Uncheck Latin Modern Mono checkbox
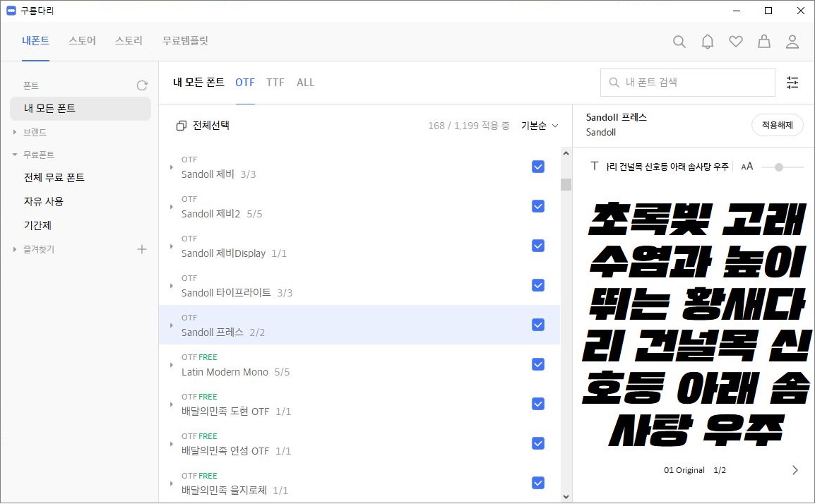 [x=538, y=364]
